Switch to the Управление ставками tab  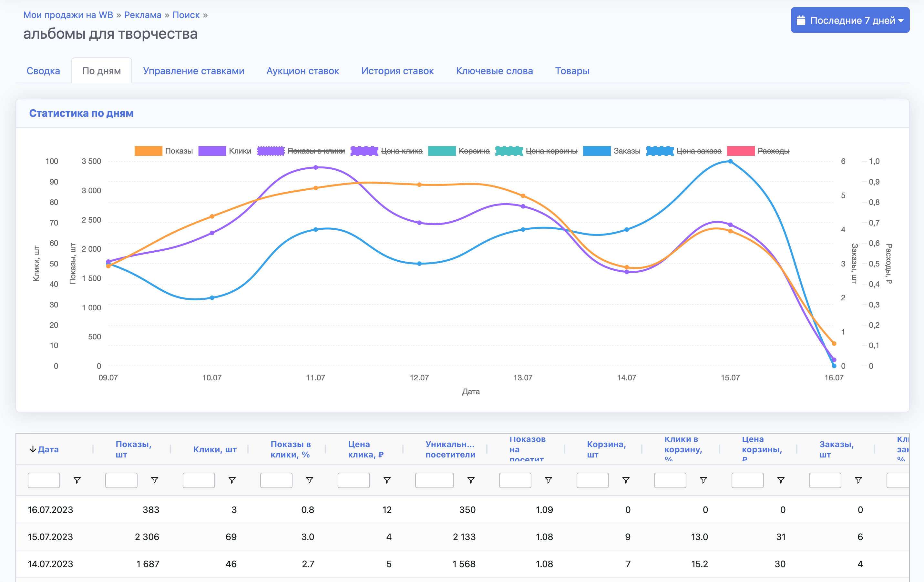click(x=193, y=71)
